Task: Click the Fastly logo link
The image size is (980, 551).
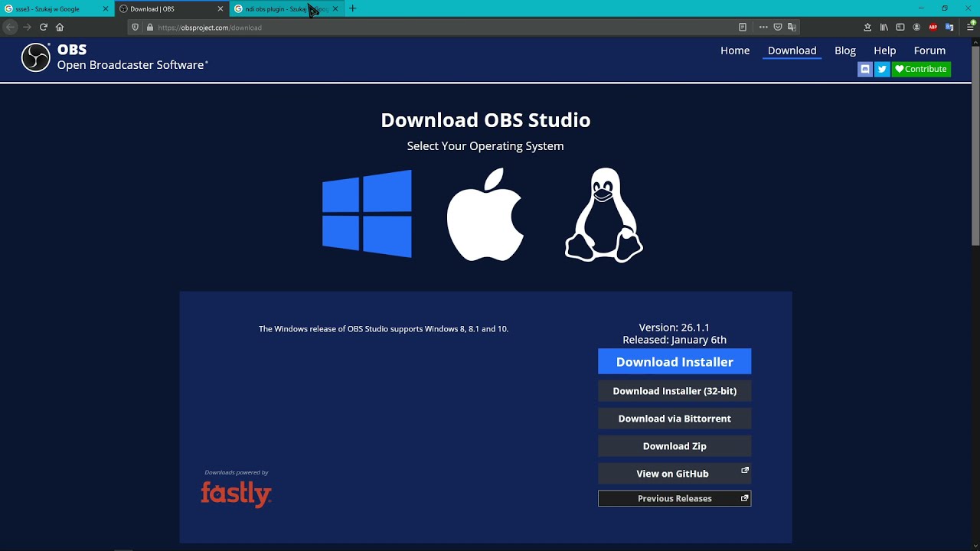Action: [237, 494]
